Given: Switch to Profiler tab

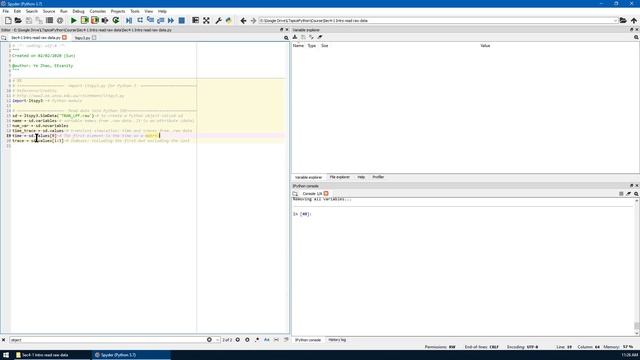Looking at the screenshot, I should point(378,177).
